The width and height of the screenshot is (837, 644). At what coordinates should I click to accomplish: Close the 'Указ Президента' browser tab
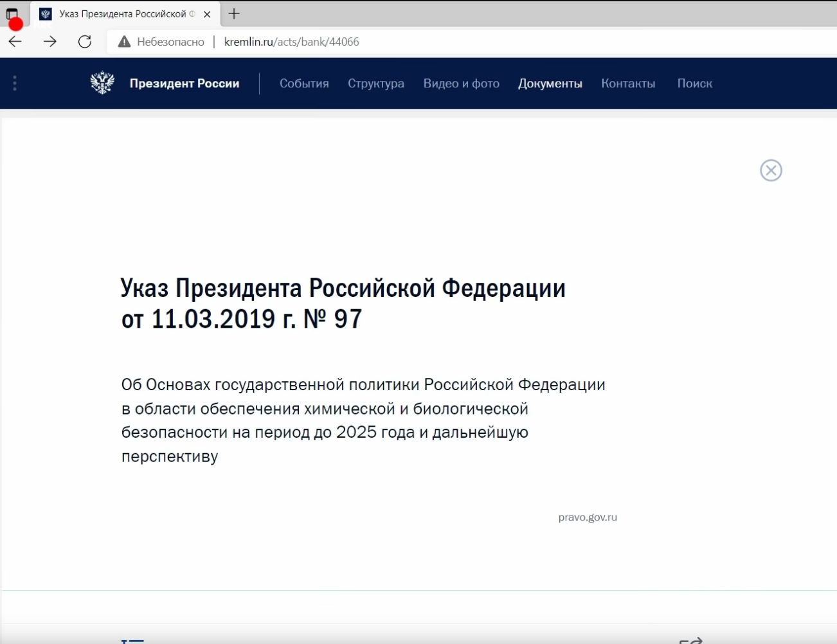click(207, 14)
